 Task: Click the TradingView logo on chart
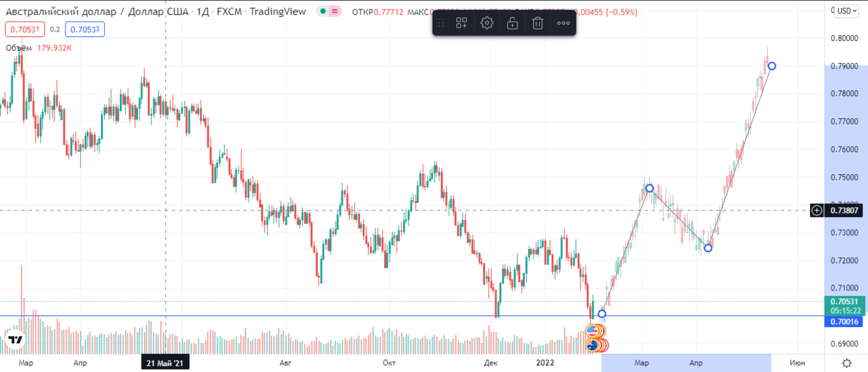16,340
